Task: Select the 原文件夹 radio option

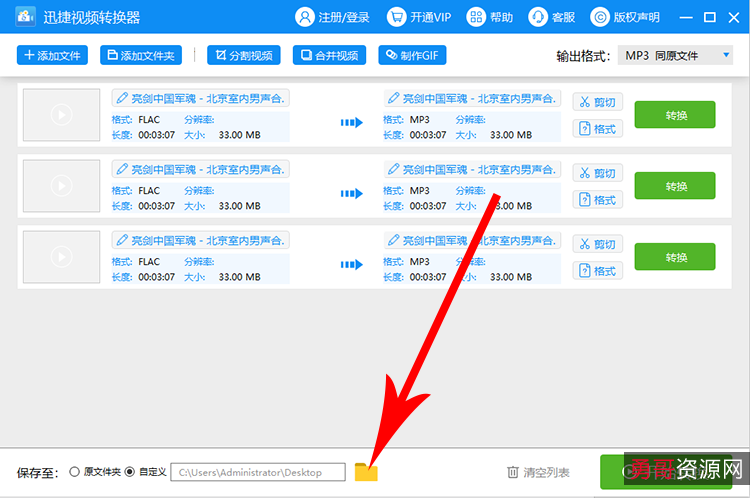Action: (x=74, y=472)
